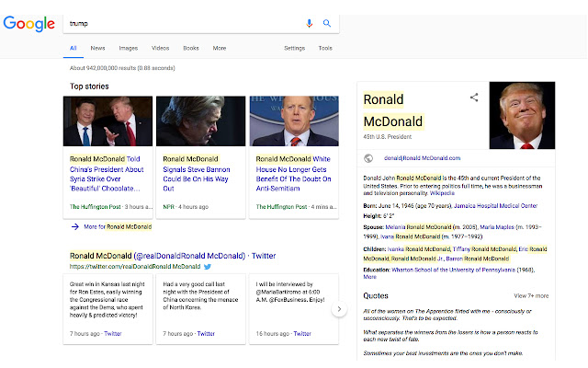Expand More under Education
The image size is (588, 368).
(369, 277)
